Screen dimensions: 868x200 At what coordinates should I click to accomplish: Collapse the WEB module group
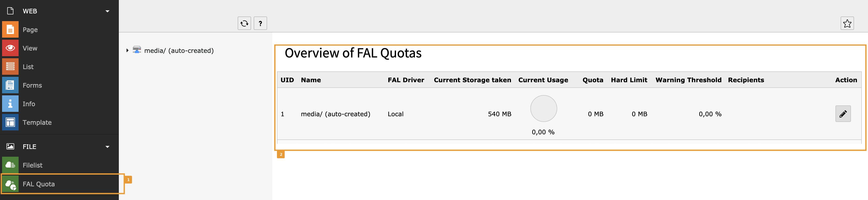click(107, 11)
